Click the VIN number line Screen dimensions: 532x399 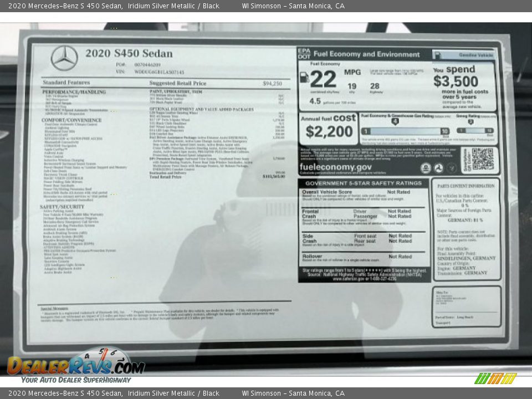click(x=150, y=72)
